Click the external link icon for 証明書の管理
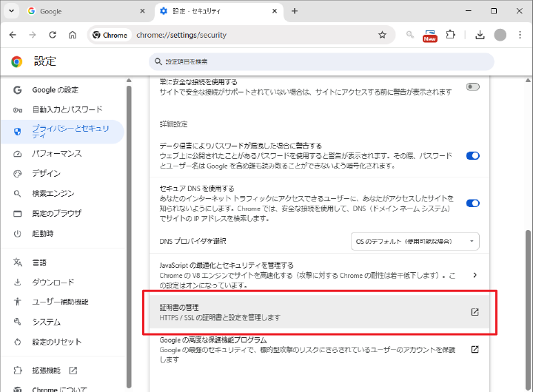Screen dimensions: 533x392 point(475,312)
